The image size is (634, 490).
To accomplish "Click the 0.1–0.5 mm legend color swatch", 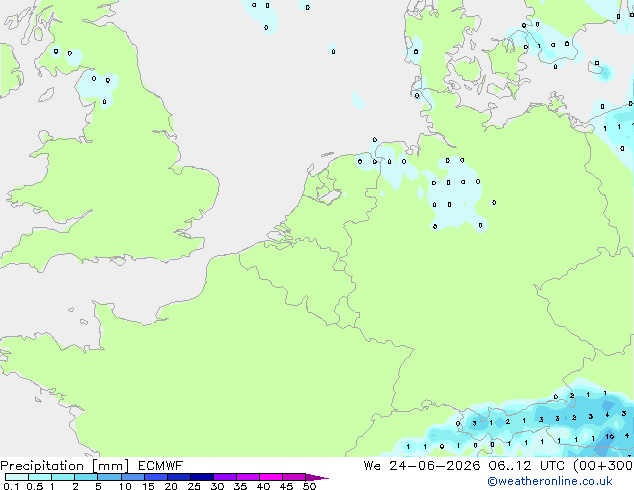I will click(17, 477).
